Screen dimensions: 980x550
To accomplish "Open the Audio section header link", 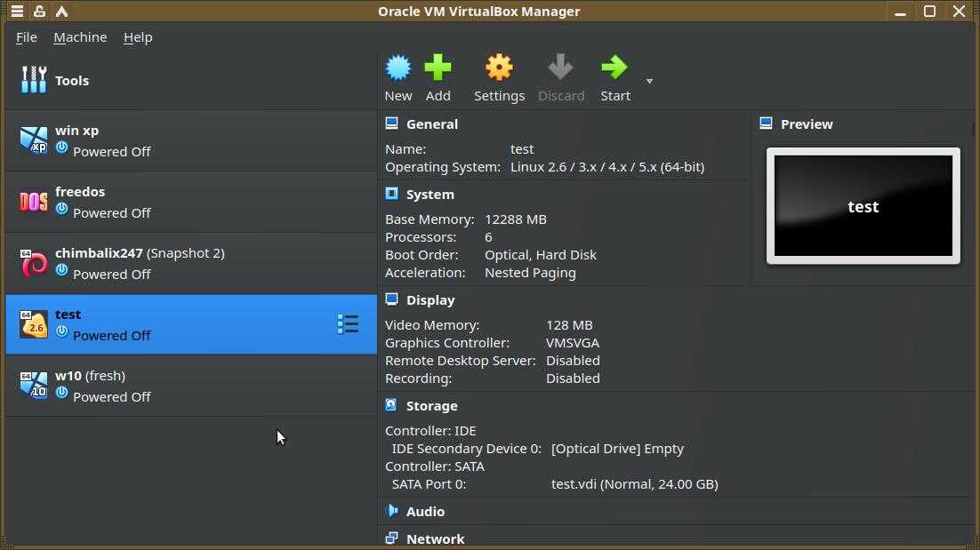I will click(426, 511).
